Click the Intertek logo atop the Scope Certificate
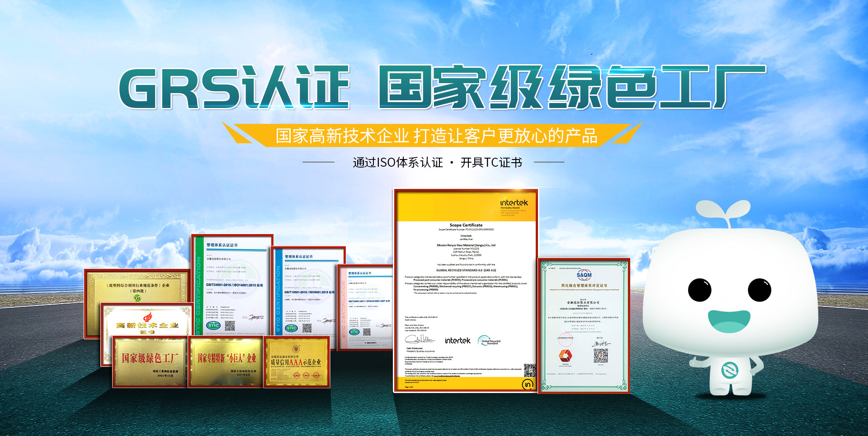 (514, 203)
